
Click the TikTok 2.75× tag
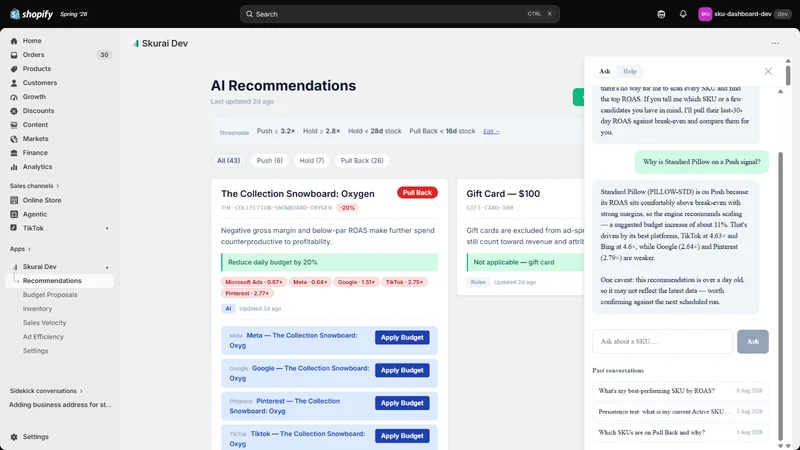tap(404, 282)
